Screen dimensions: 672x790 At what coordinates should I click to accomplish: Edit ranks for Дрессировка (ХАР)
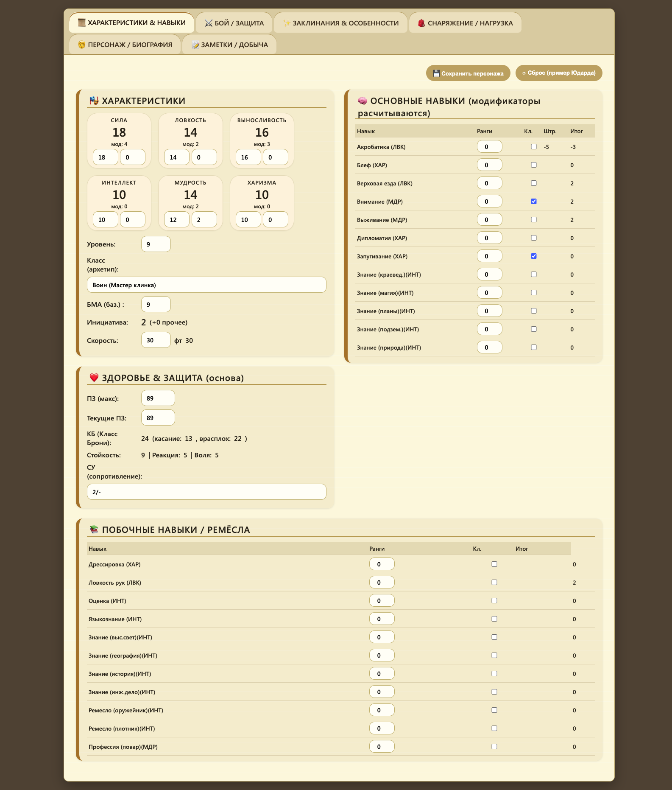(382, 564)
